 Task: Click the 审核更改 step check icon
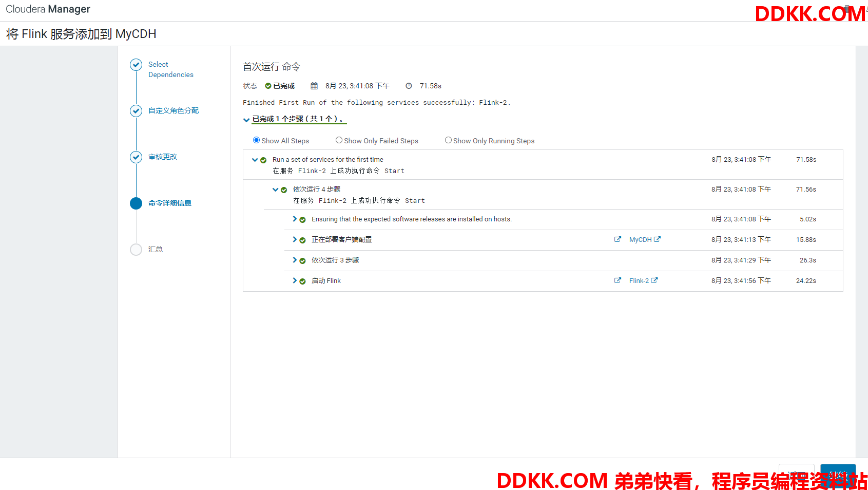tap(136, 157)
